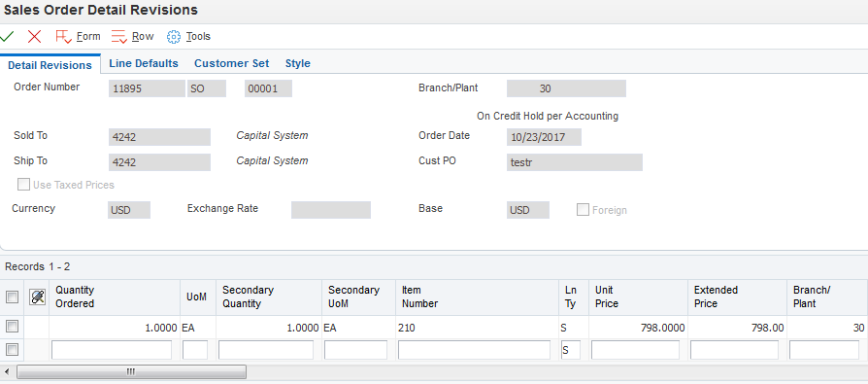This screenshot has width=868, height=384.
Task: Click Branch/Plant input in new row
Action: (x=823, y=350)
